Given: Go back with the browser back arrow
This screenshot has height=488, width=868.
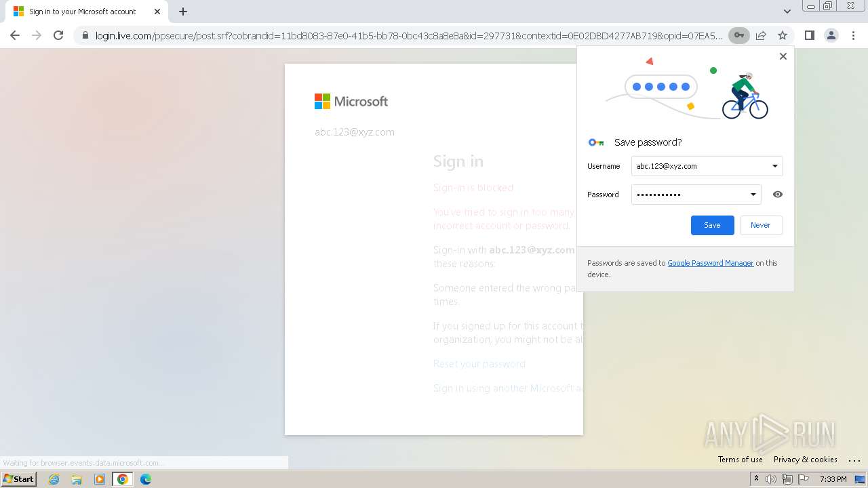Looking at the screenshot, I should point(15,35).
